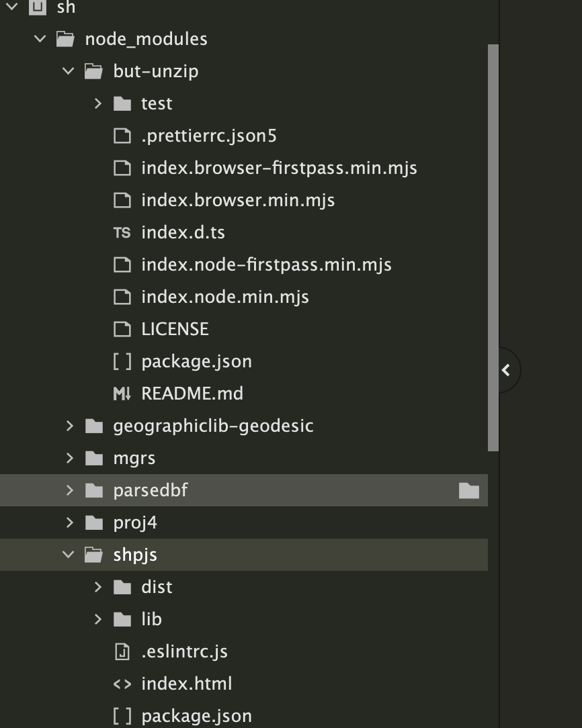This screenshot has height=728, width=582.
Task: Expand the proj4 folder chevron
Action: (70, 522)
